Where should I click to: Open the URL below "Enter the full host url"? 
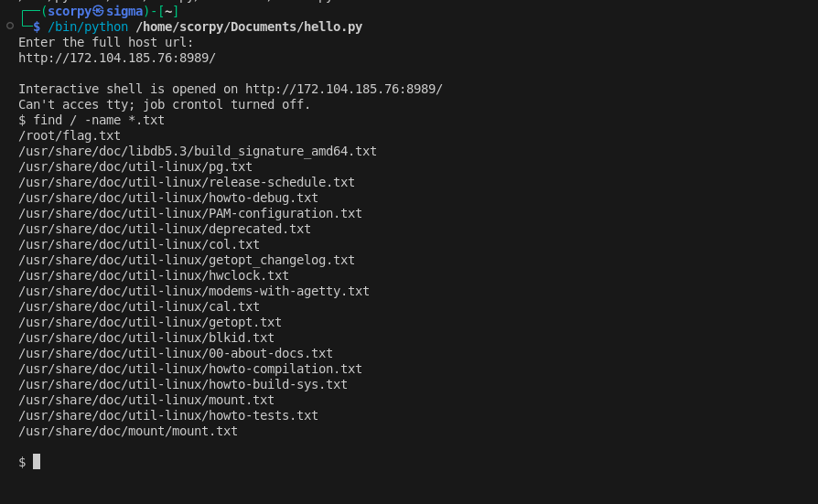point(117,58)
